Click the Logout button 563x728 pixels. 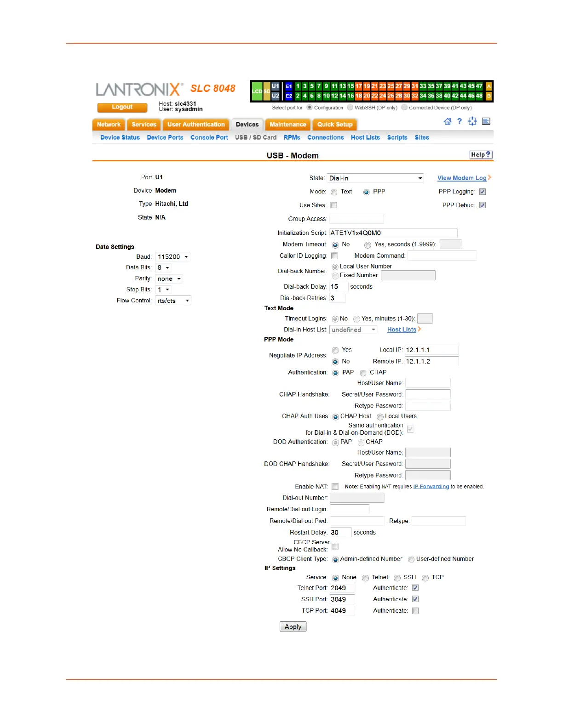point(122,107)
